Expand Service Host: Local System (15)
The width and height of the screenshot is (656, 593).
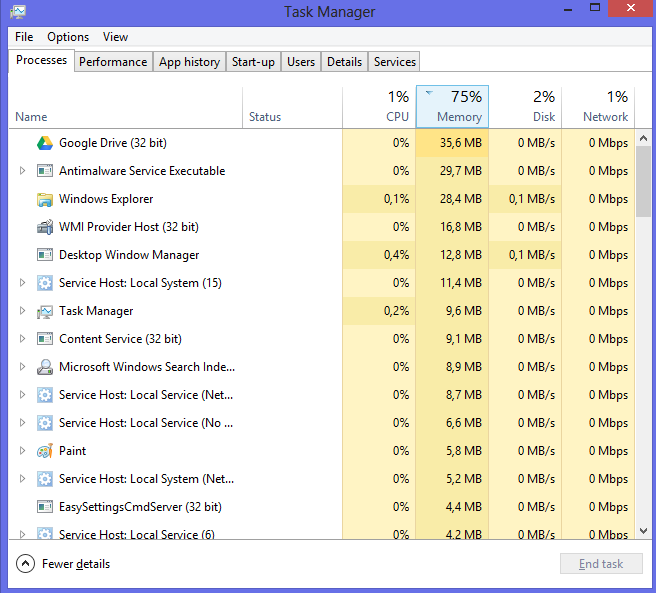(x=23, y=282)
